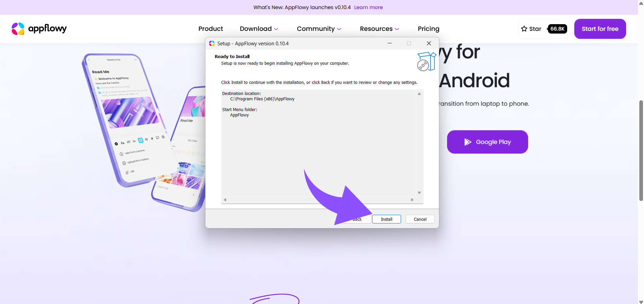Image resolution: width=644 pixels, height=304 pixels.
Task: Open the Product menu item
Action: click(x=210, y=29)
